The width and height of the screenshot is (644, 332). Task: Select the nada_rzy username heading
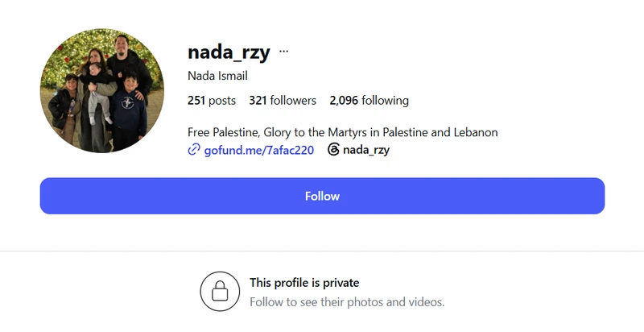pos(229,52)
